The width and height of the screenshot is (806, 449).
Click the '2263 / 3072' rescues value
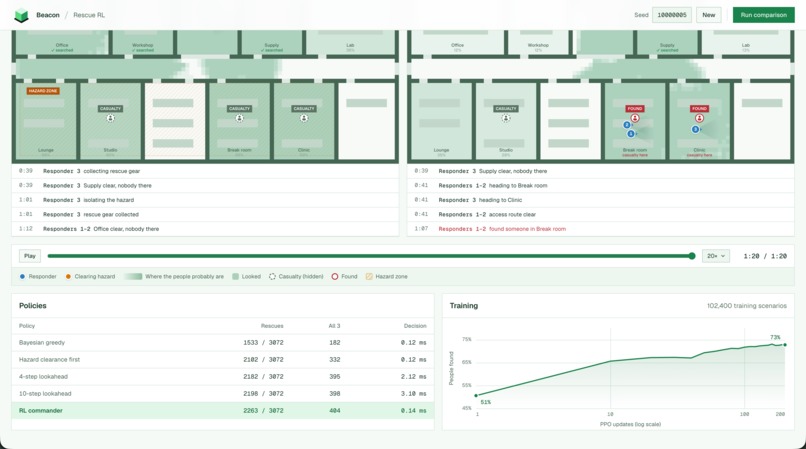click(263, 410)
